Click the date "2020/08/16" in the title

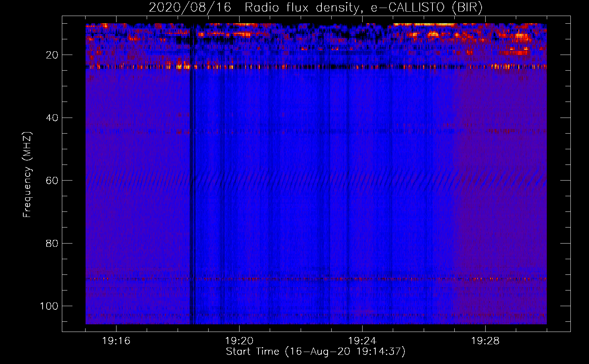click(190, 7)
